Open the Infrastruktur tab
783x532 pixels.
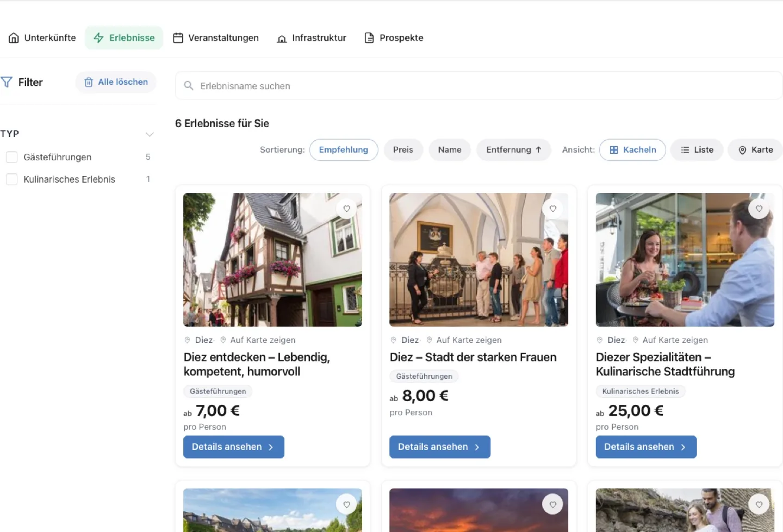click(x=312, y=38)
